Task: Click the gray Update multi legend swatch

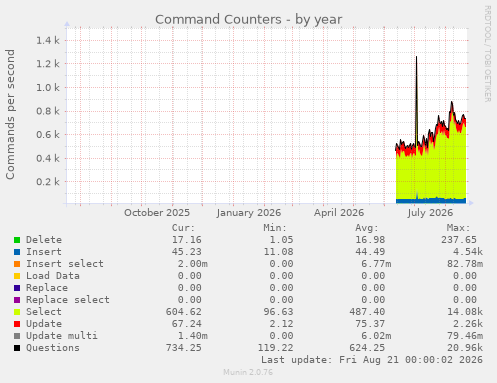Action: pyautogui.click(x=17, y=336)
